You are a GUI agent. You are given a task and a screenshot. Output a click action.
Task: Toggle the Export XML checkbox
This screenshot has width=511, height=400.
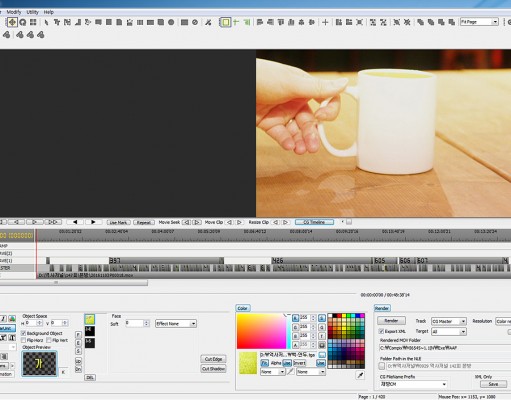(x=381, y=331)
